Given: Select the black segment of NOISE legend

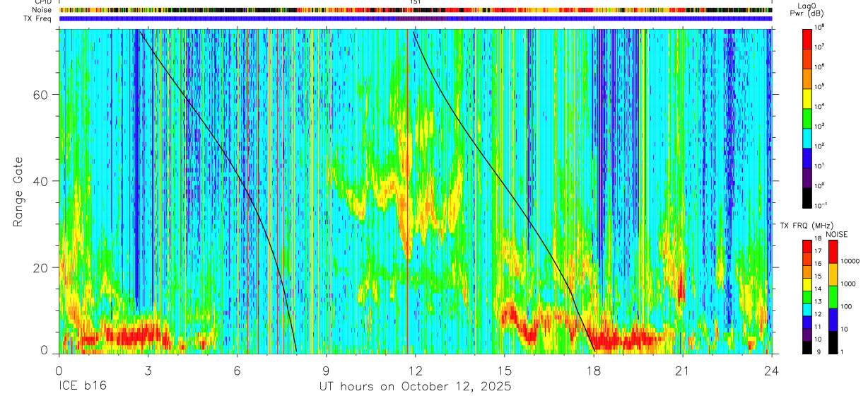Looking at the screenshot, I should point(833,342).
